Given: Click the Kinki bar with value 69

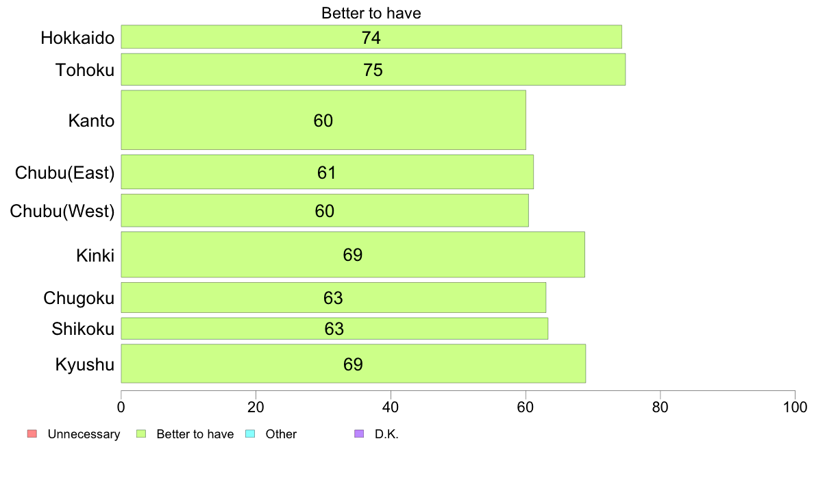Looking at the screenshot, I should click(353, 254).
